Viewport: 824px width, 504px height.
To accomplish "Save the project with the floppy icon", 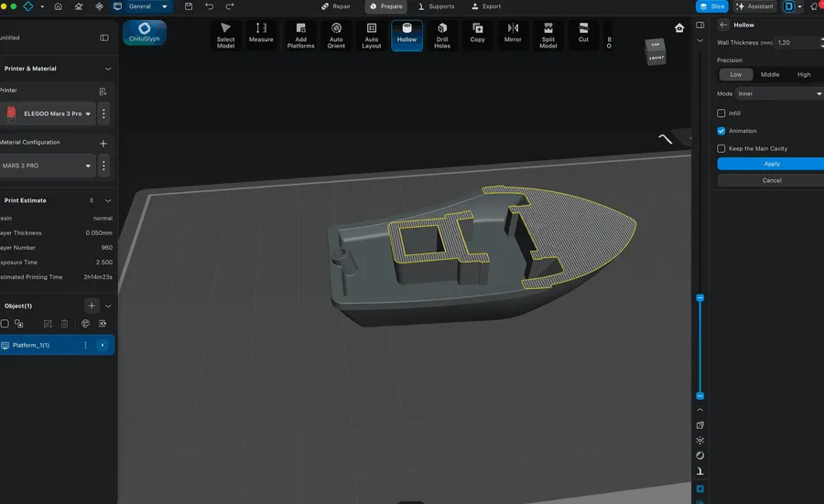I will click(x=189, y=6).
